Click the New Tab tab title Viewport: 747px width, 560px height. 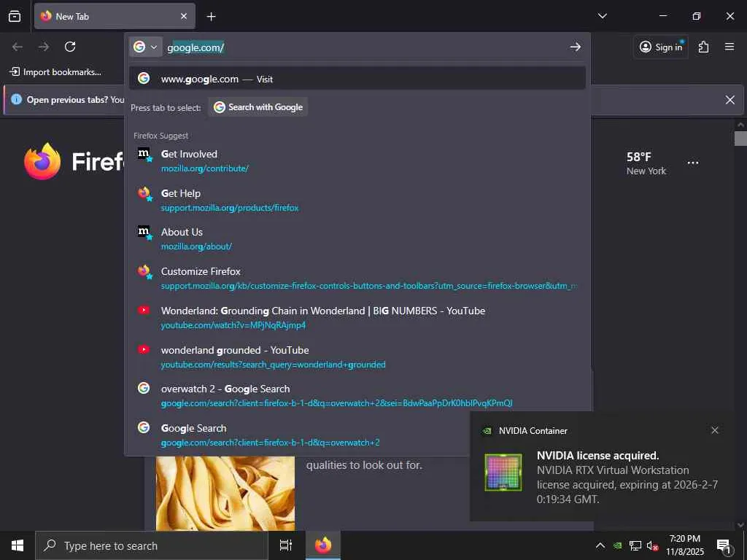[x=72, y=17]
